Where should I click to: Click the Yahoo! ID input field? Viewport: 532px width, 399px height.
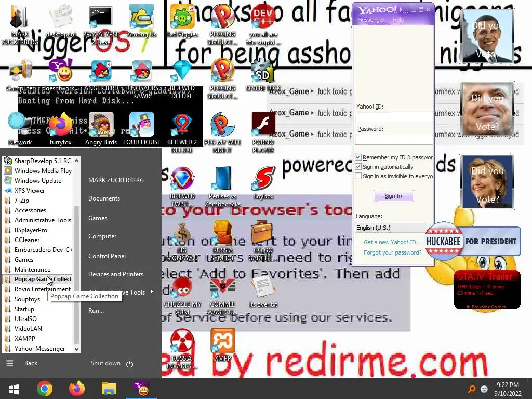(x=394, y=117)
